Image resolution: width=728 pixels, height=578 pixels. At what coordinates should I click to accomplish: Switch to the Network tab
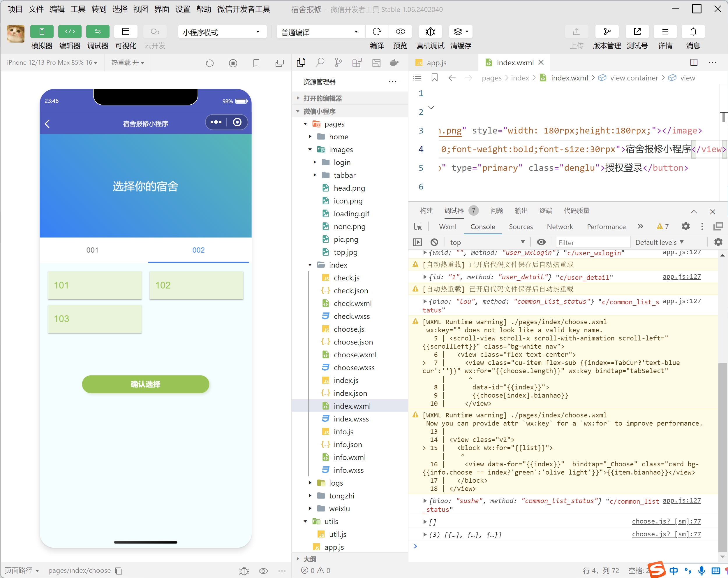[560, 227]
